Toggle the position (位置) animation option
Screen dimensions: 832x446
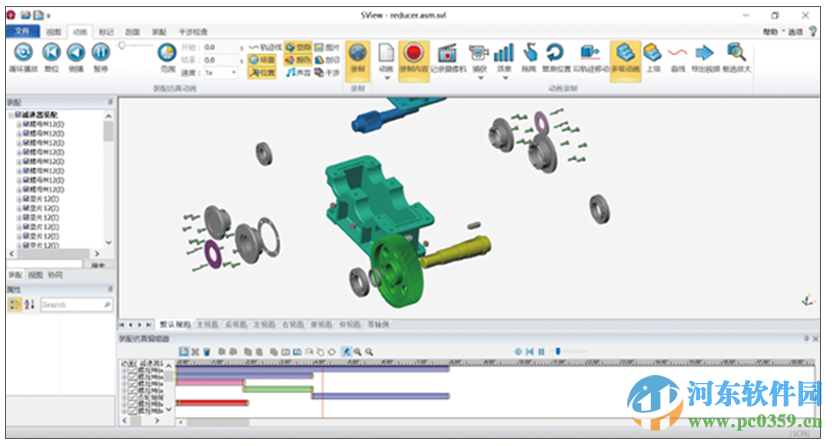(x=261, y=73)
